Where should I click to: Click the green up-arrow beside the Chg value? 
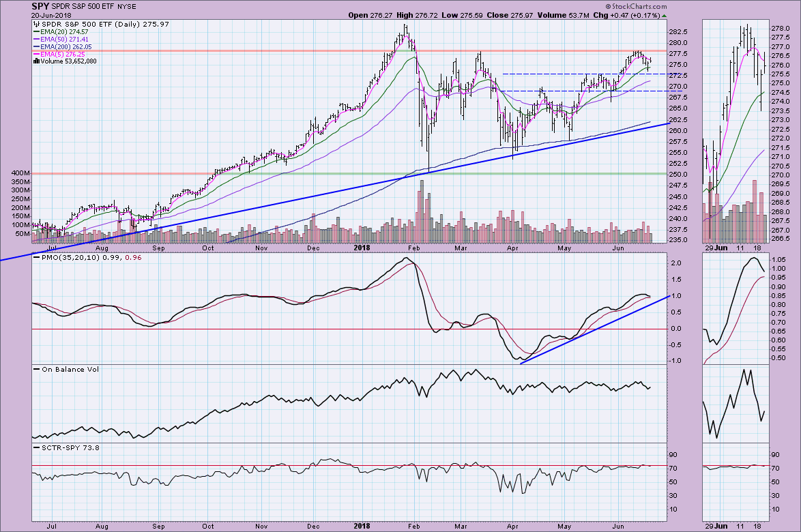664,15
